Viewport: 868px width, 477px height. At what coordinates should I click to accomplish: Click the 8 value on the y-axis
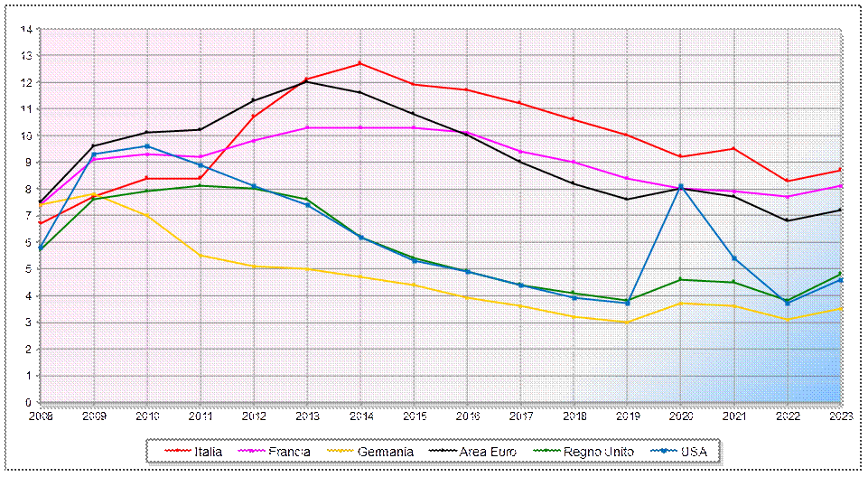(x=29, y=189)
